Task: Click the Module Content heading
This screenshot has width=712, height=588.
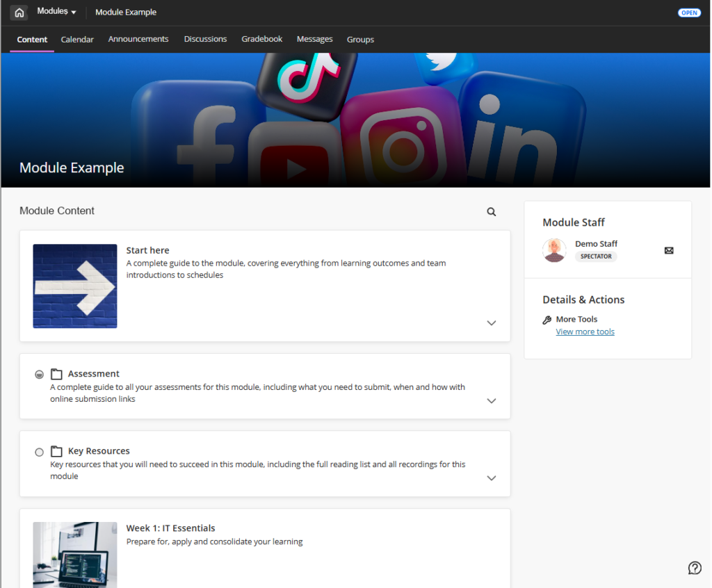Action: coord(57,211)
